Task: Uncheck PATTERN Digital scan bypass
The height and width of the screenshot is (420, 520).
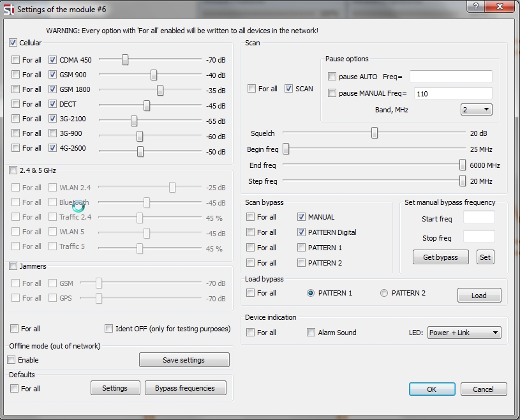Action: 301,232
